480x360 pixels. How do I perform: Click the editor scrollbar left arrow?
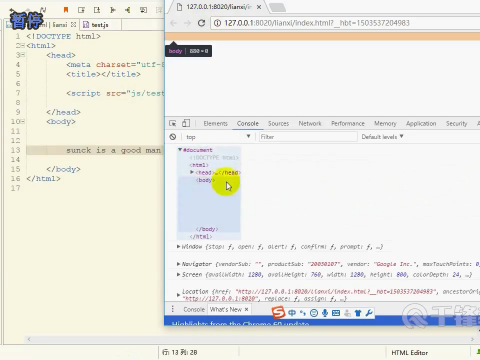coord(29,339)
